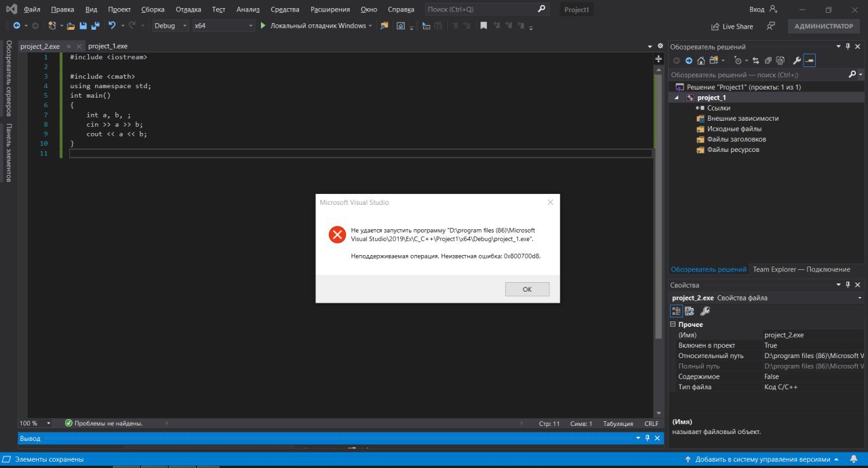Click Sync with Active Document icon
This screenshot has height=468, width=868.
755,60
